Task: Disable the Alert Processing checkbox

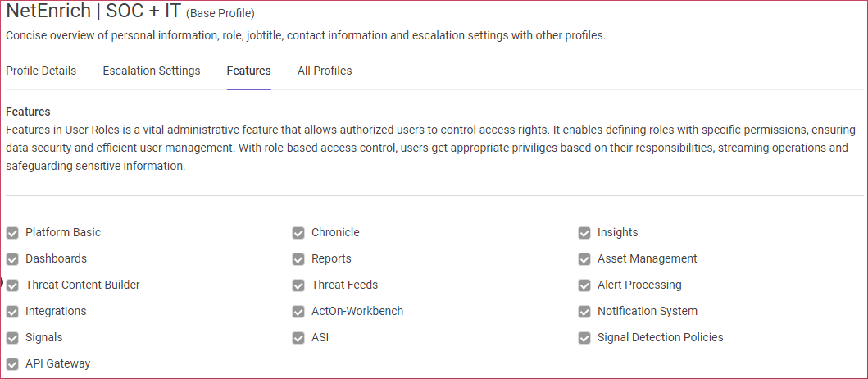Action: pos(584,285)
